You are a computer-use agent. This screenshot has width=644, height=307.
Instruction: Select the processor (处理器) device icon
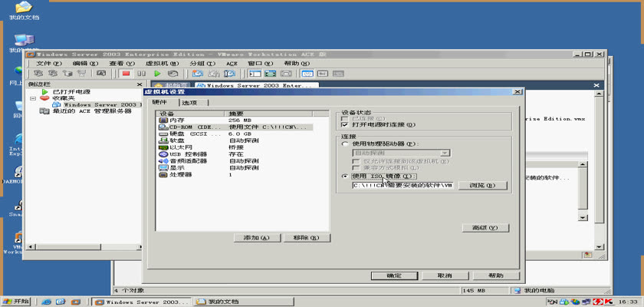163,174
